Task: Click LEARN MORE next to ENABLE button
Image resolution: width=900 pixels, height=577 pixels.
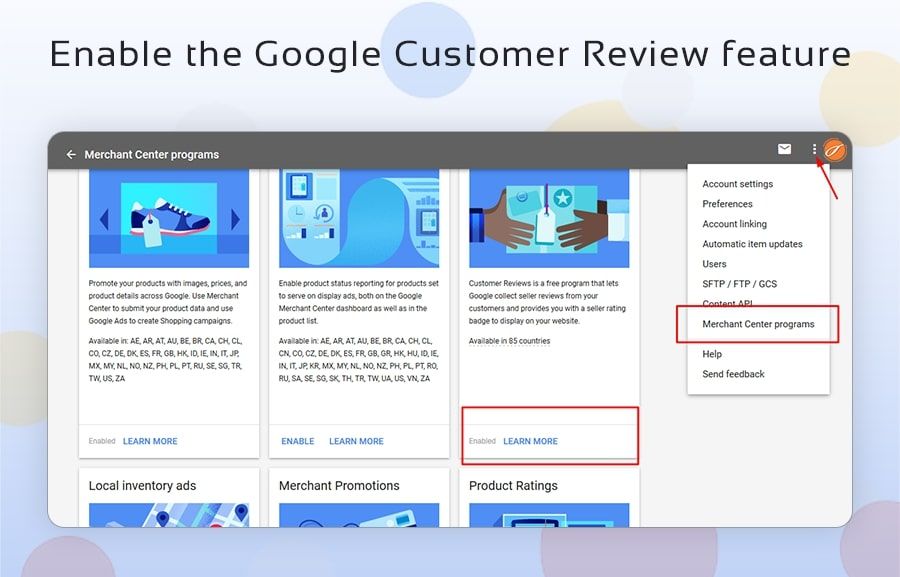Action: (356, 441)
